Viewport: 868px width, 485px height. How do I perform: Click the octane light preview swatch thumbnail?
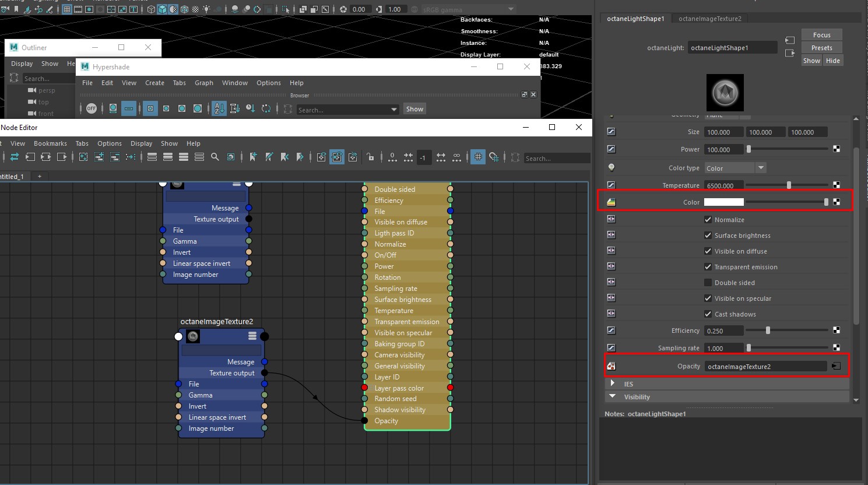tap(725, 93)
